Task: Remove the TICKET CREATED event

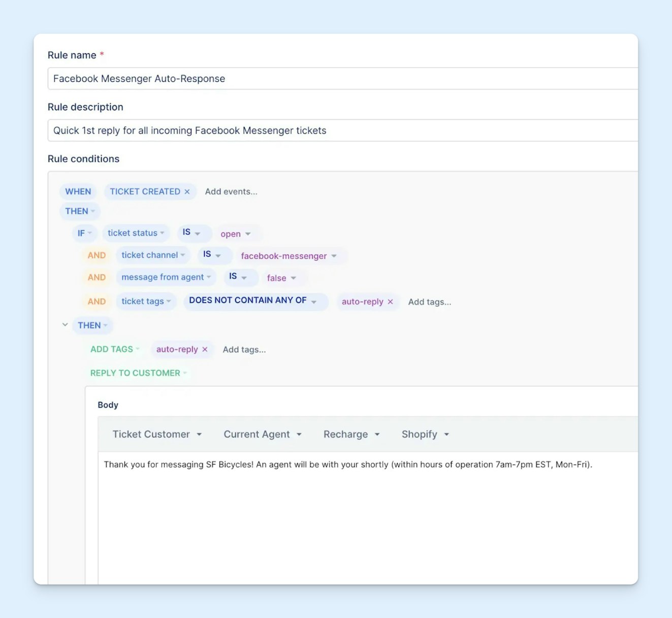Action: pos(188,191)
